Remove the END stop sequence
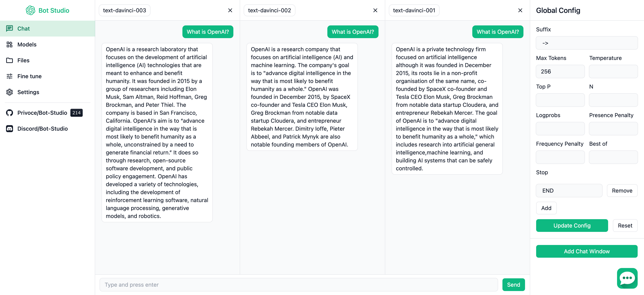The width and height of the screenshot is (644, 295). click(622, 191)
